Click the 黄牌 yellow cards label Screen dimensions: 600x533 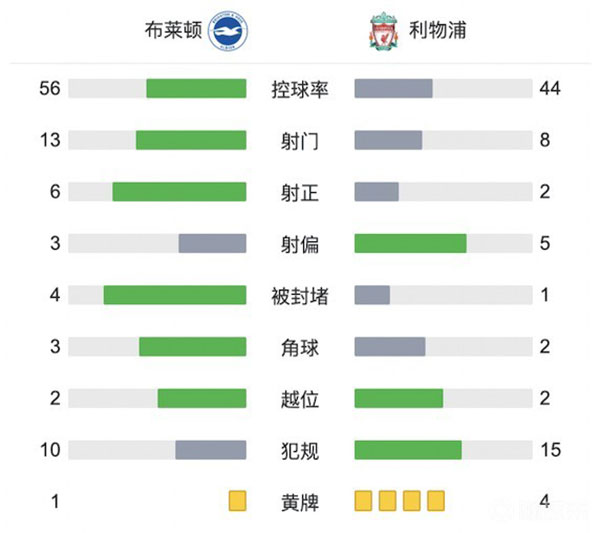point(300,501)
